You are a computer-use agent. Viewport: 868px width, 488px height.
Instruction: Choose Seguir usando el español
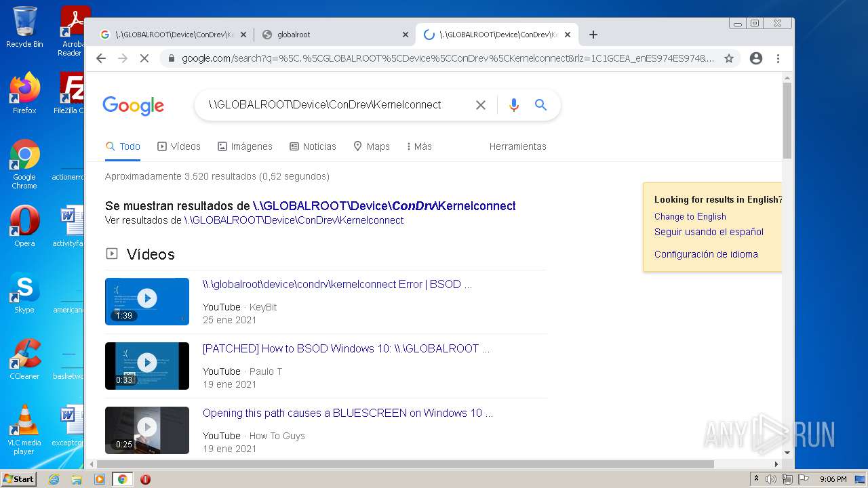[709, 232]
